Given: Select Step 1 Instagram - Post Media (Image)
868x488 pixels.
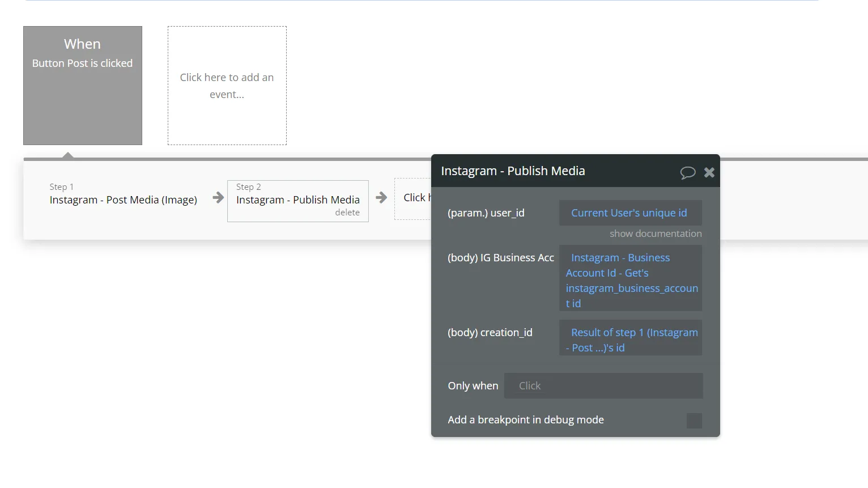Looking at the screenshot, I should point(124,194).
